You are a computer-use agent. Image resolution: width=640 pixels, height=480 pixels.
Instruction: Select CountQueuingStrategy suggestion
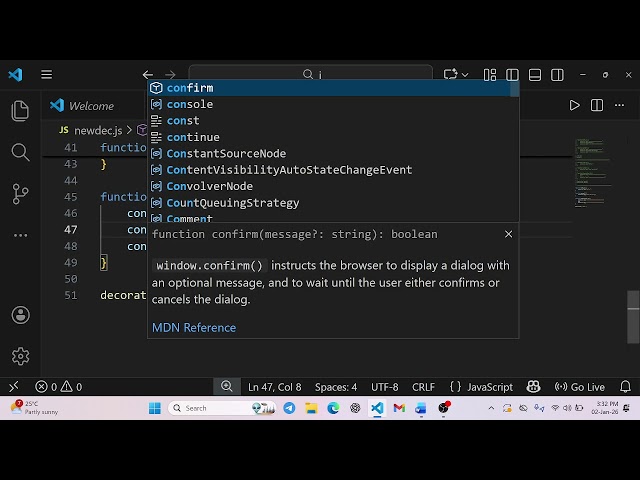click(x=331, y=202)
